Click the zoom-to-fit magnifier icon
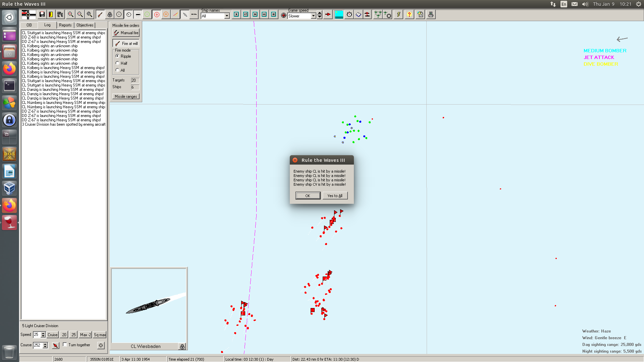Viewport: 644px width, 362px height. [89, 14]
